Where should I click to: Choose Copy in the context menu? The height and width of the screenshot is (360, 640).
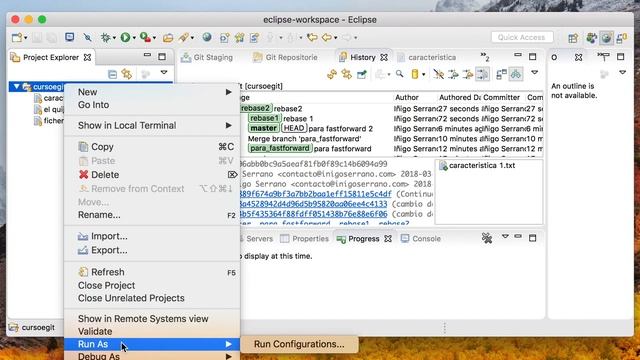(x=152, y=147)
